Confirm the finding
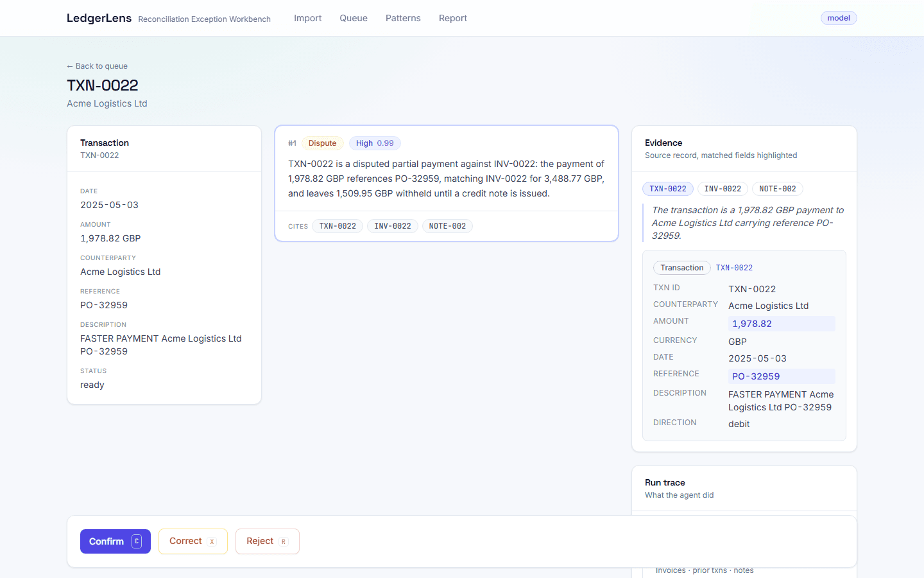The image size is (924, 578). click(x=116, y=541)
